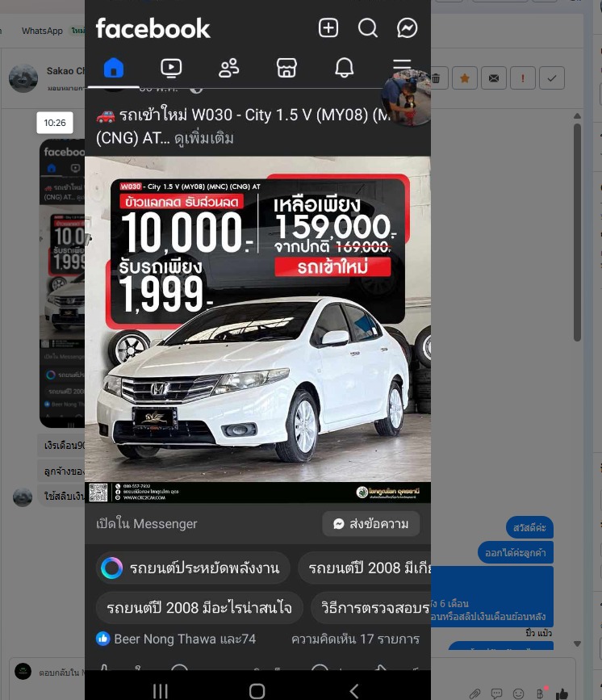Click the B icon with red dot
This screenshot has width=602, height=700.
coord(541,693)
